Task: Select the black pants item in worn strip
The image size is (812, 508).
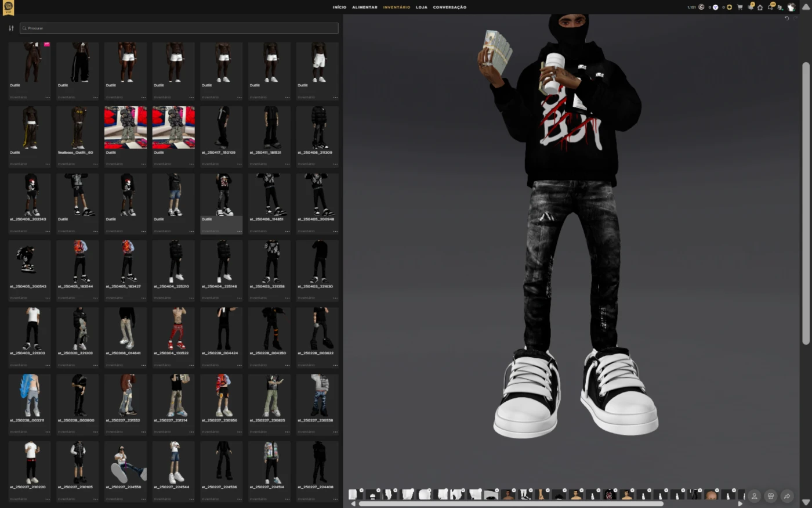Action: point(694,495)
